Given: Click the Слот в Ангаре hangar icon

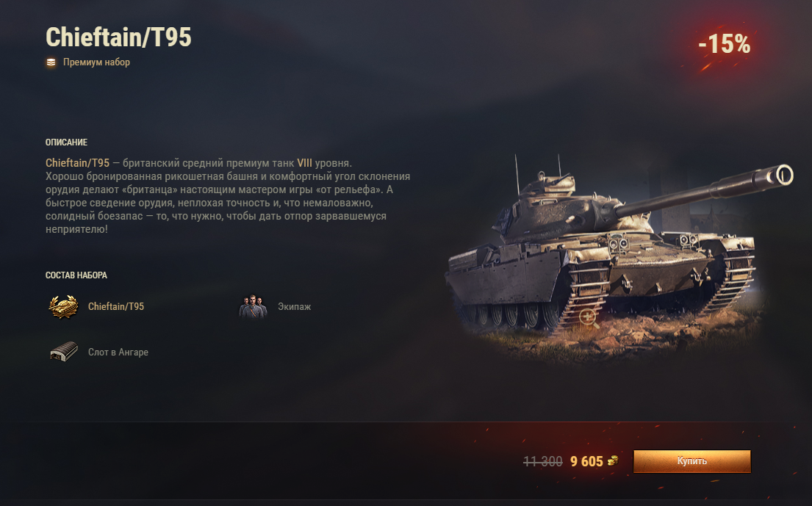Looking at the screenshot, I should click(x=64, y=352).
